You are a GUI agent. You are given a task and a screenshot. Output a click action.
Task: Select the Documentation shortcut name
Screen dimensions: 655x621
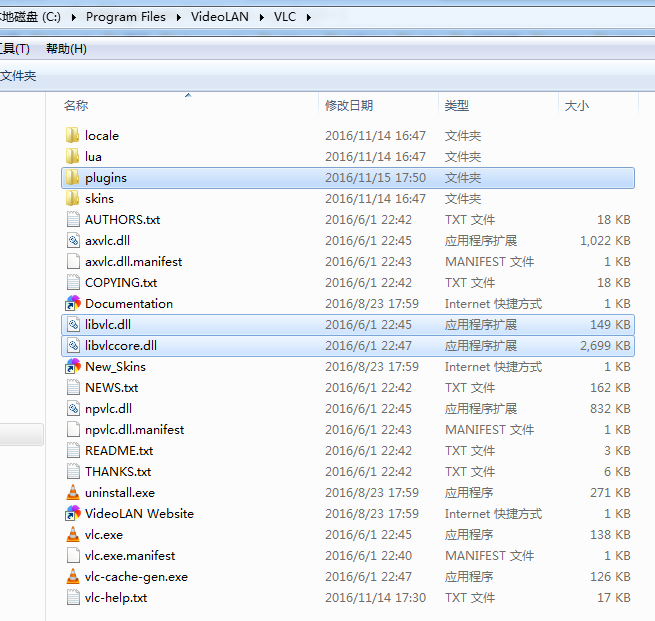129,304
